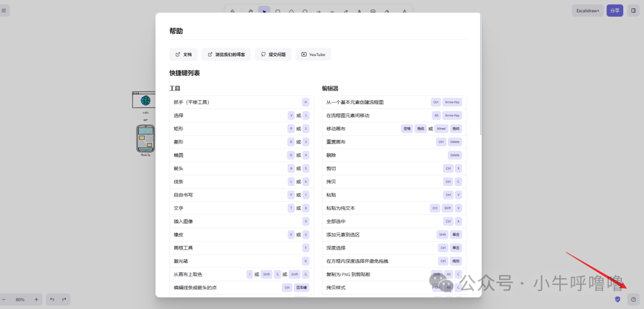
Task: Zoom out with the minus button
Action: coord(4,299)
